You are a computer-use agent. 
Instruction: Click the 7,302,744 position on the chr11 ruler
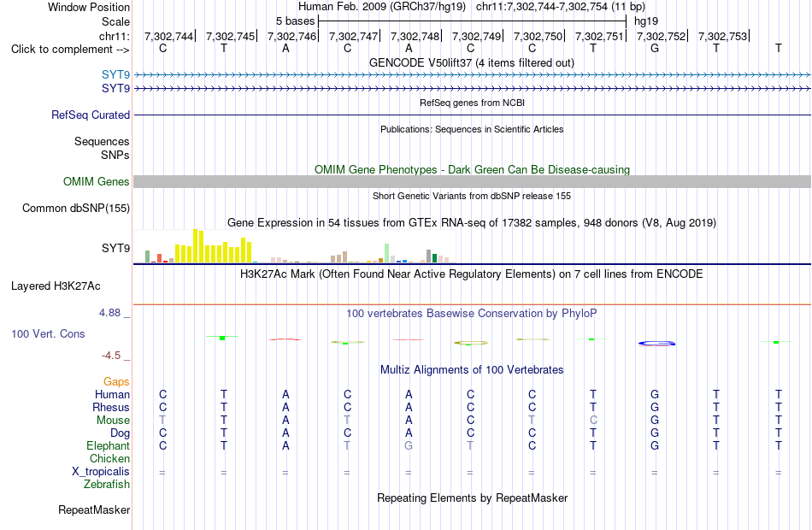169,36
